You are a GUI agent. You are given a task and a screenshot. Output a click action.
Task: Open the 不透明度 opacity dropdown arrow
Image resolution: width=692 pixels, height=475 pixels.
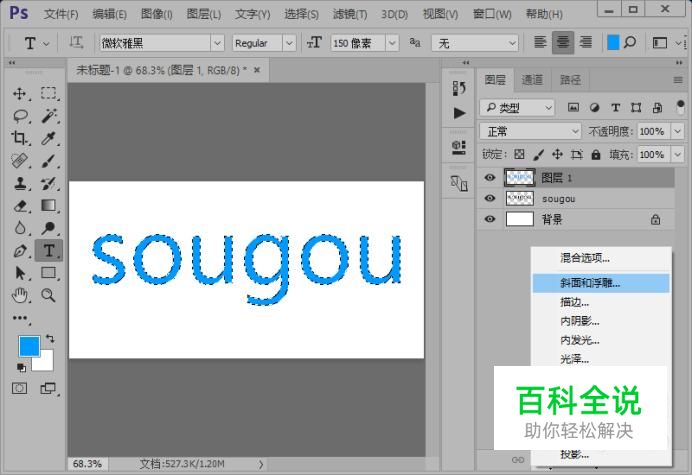[677, 131]
